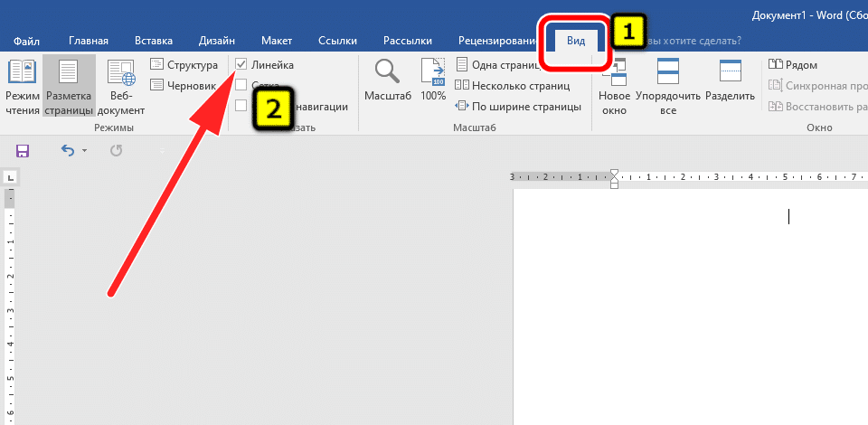
Task: View windows Side by Side (Рядом)
Action: pyautogui.click(x=793, y=65)
